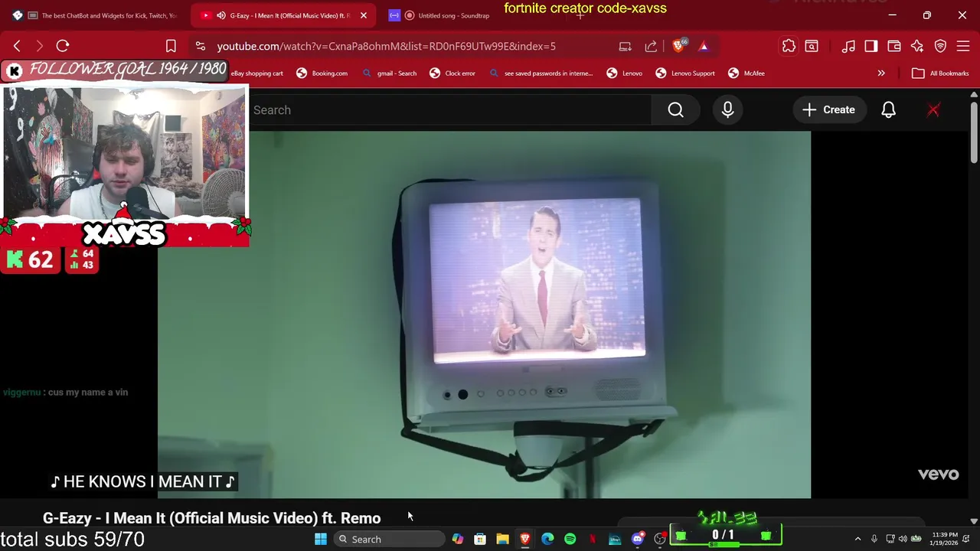Start voice search with microphone
The image size is (980, 551).
tap(727, 110)
